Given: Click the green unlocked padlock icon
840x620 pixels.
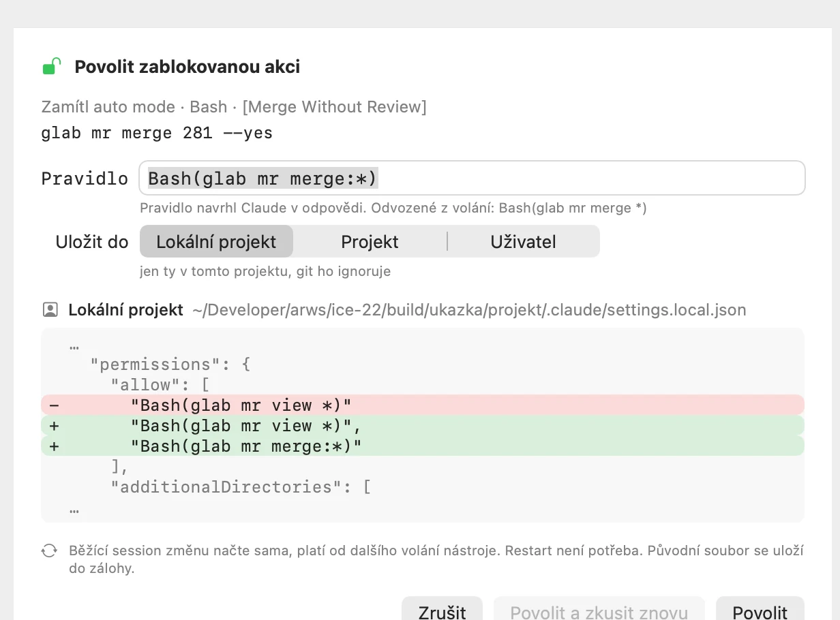Looking at the screenshot, I should click(x=51, y=66).
